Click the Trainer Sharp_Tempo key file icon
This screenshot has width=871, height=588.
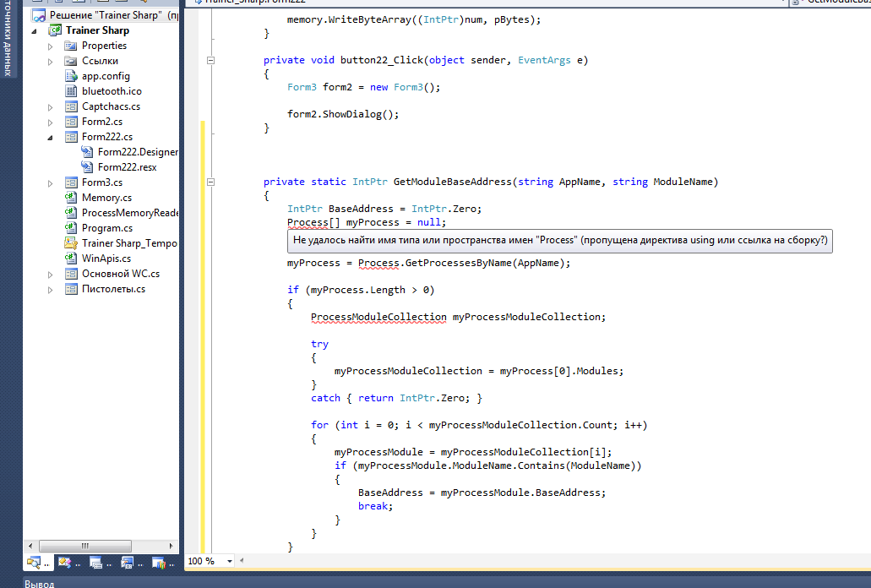[72, 243]
